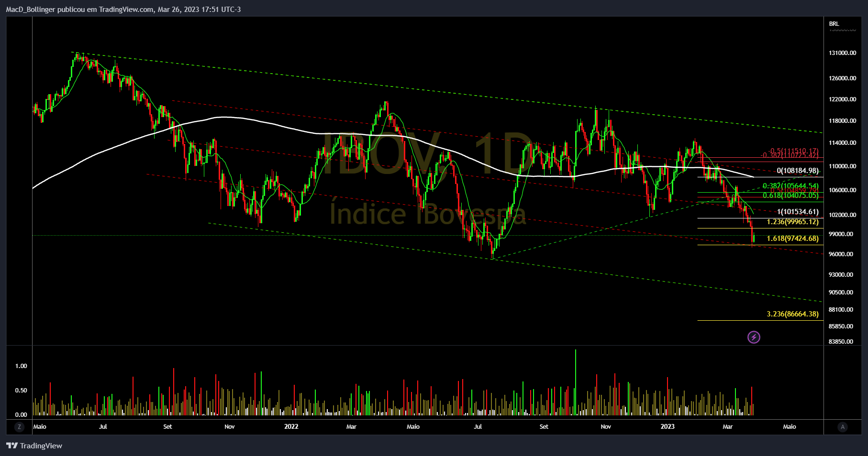
Task: Click the rightmost Maio label on time axis
Action: point(790,427)
